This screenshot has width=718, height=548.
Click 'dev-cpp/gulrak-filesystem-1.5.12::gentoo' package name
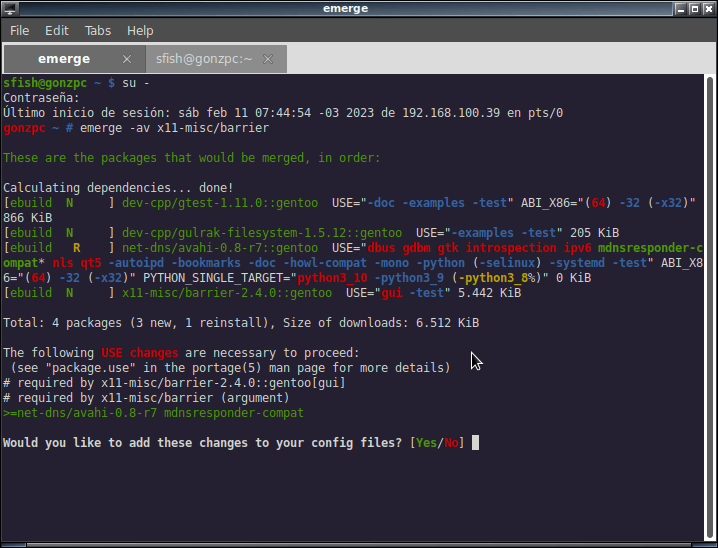pos(262,233)
